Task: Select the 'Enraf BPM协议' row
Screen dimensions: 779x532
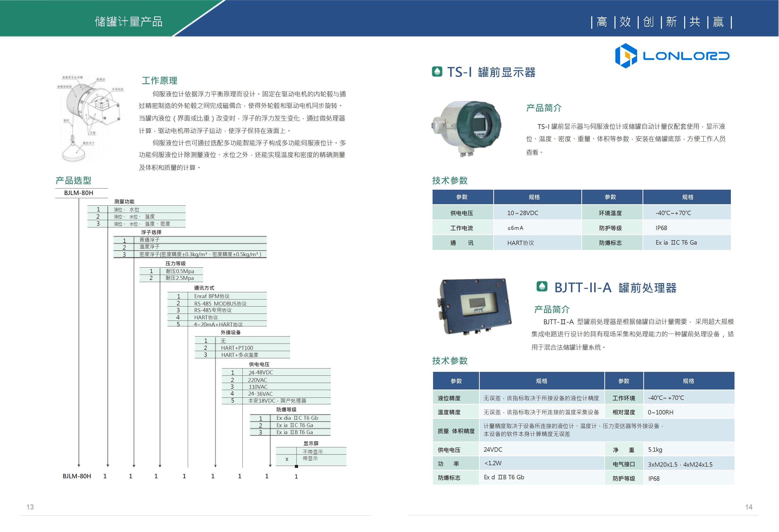Action: [x=217, y=296]
